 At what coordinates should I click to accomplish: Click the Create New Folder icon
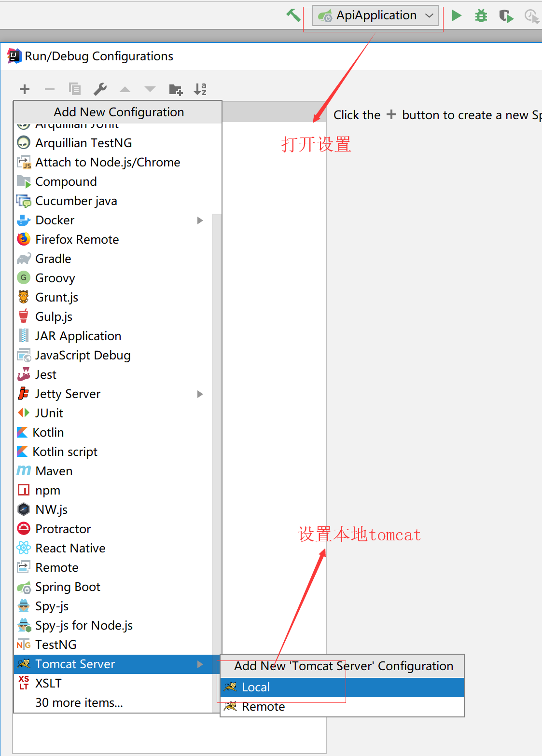pos(176,89)
